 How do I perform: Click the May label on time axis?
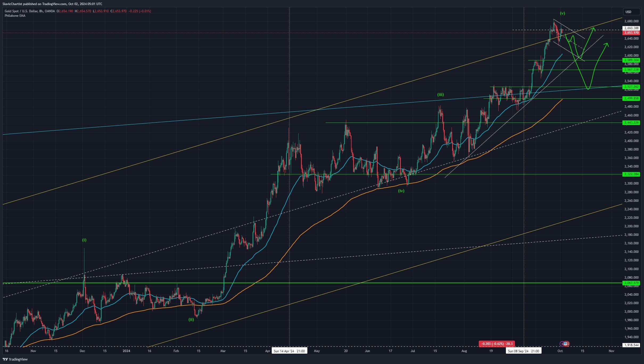tap(317, 351)
